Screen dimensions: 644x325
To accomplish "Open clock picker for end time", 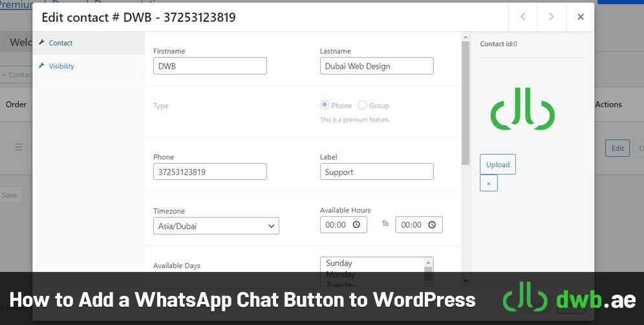I will [432, 225].
